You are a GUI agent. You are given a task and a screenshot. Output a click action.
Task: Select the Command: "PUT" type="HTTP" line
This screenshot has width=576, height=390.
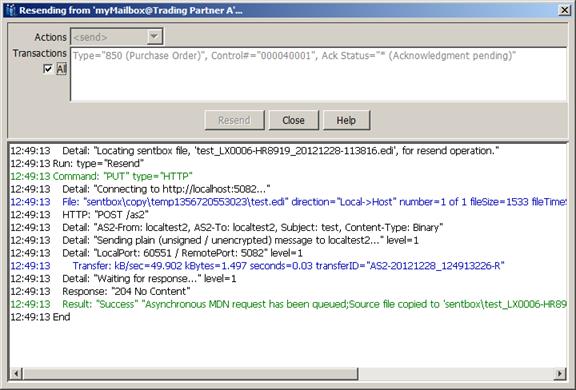101,176
